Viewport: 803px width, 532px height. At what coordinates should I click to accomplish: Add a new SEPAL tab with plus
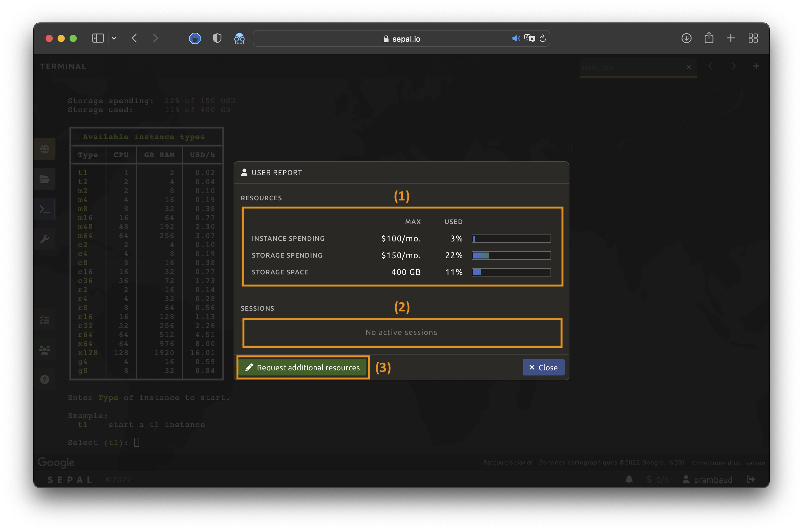tap(756, 66)
